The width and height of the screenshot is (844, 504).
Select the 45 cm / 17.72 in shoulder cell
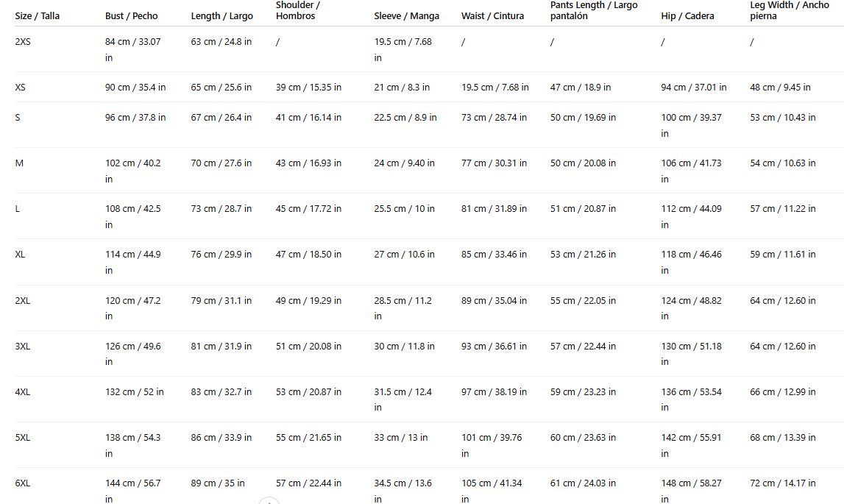tap(308, 209)
